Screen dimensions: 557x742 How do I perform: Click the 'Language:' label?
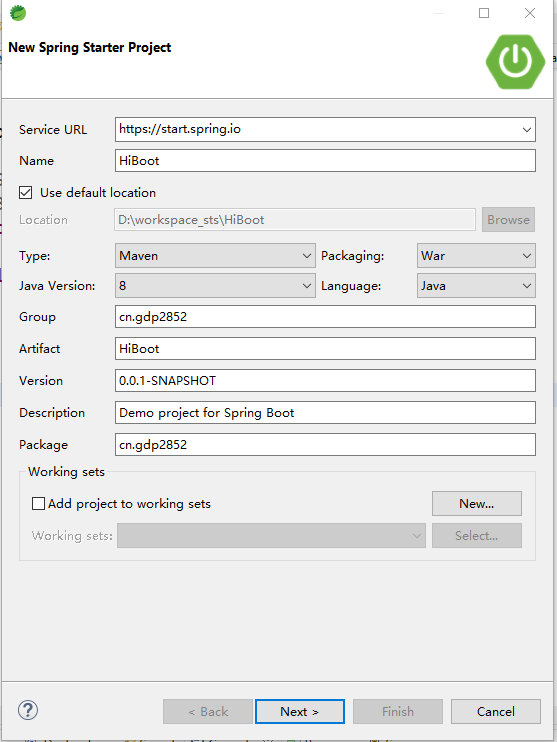[x=351, y=286]
